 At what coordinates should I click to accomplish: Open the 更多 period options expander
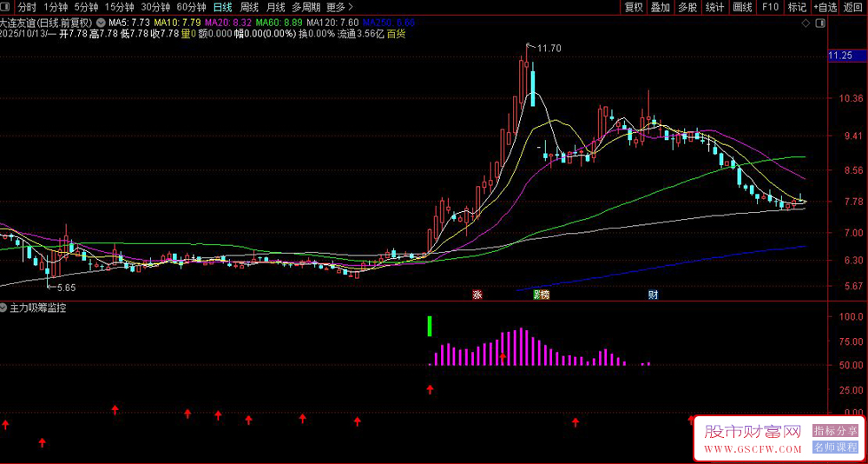point(339,7)
